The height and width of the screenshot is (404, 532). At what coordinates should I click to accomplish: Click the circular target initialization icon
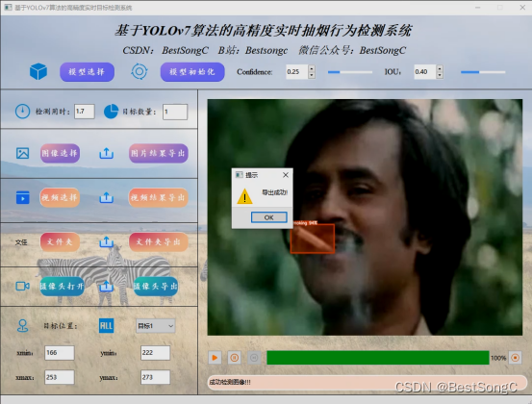(x=139, y=71)
